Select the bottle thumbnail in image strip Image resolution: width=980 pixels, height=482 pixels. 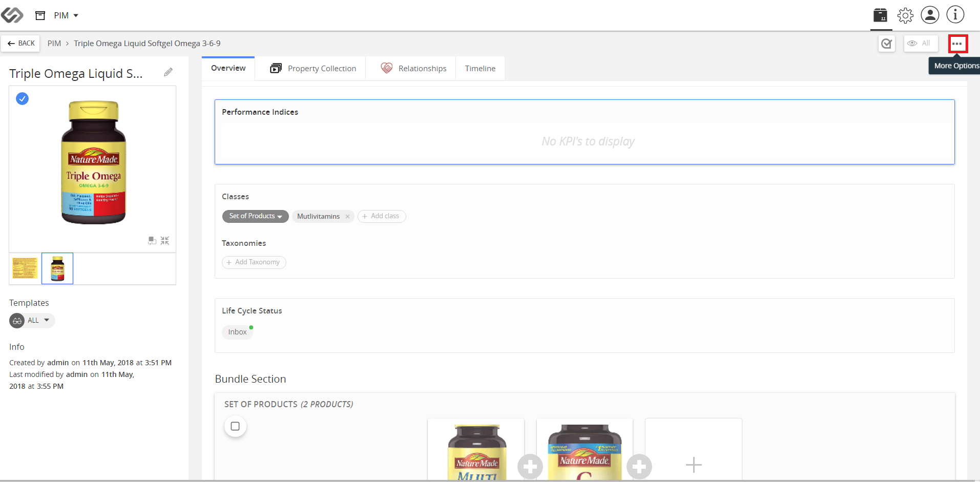point(57,268)
